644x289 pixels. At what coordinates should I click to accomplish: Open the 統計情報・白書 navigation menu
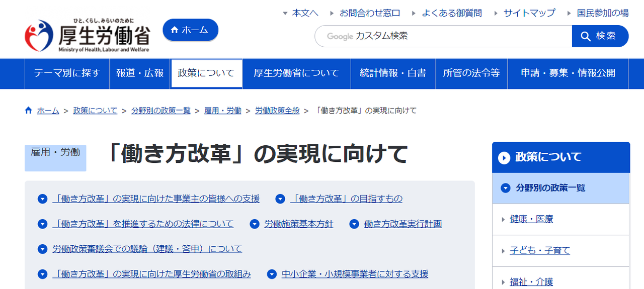[393, 73]
